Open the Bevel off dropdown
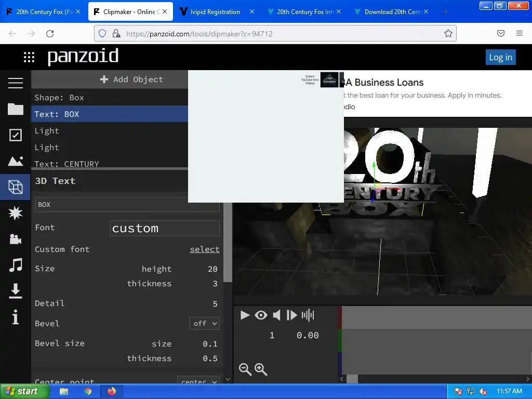This screenshot has width=532, height=399. pos(205,323)
